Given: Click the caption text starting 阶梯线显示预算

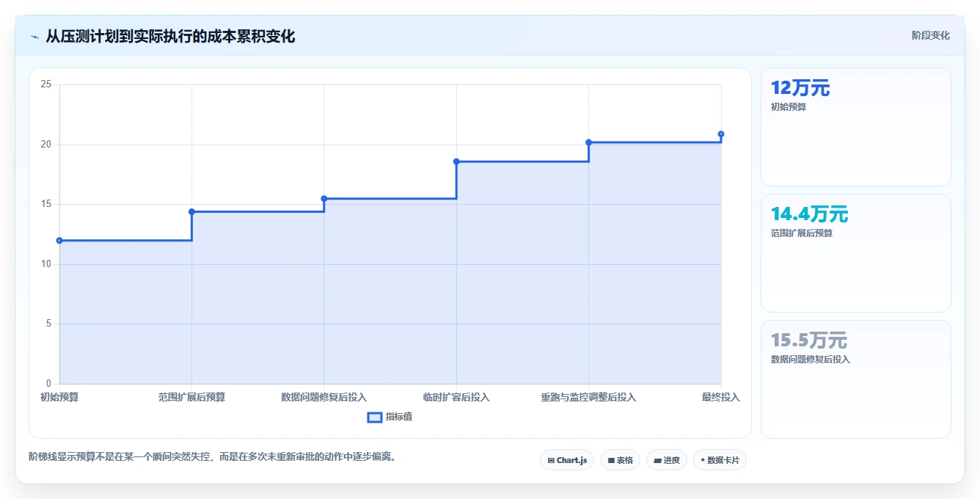Looking at the screenshot, I should click(213, 456).
